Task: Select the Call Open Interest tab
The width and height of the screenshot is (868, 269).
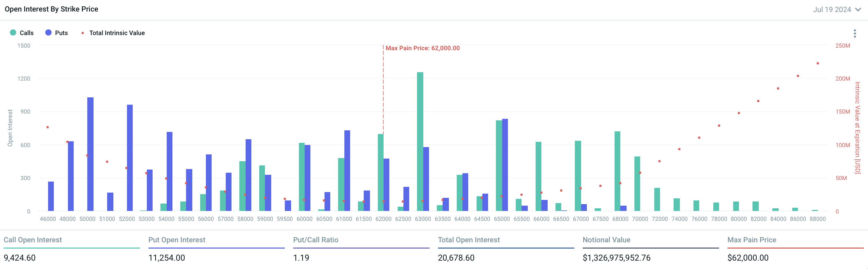Action: click(x=33, y=240)
